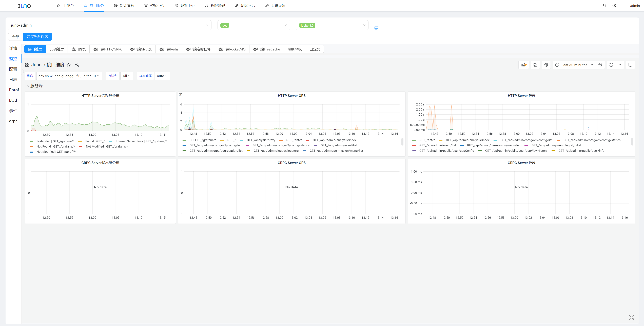Cycle view mode with monitor icon
The width and height of the screenshot is (644, 326).
[631, 65]
